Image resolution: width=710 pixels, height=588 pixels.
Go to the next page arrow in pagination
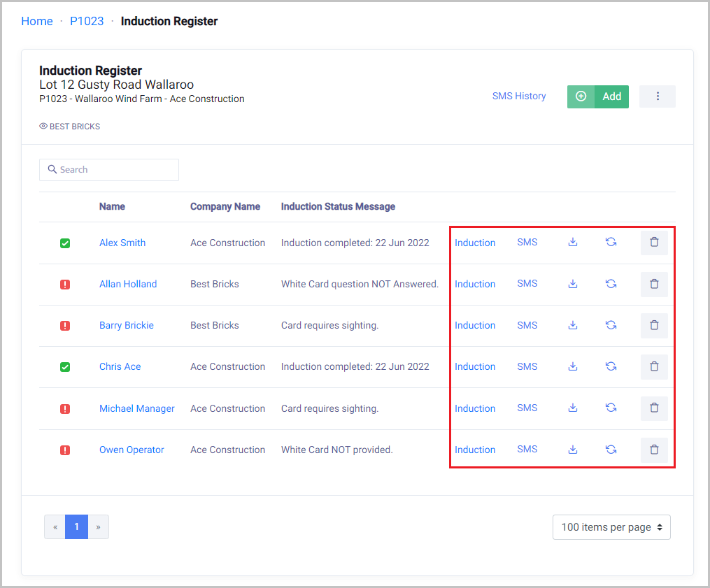tap(98, 527)
